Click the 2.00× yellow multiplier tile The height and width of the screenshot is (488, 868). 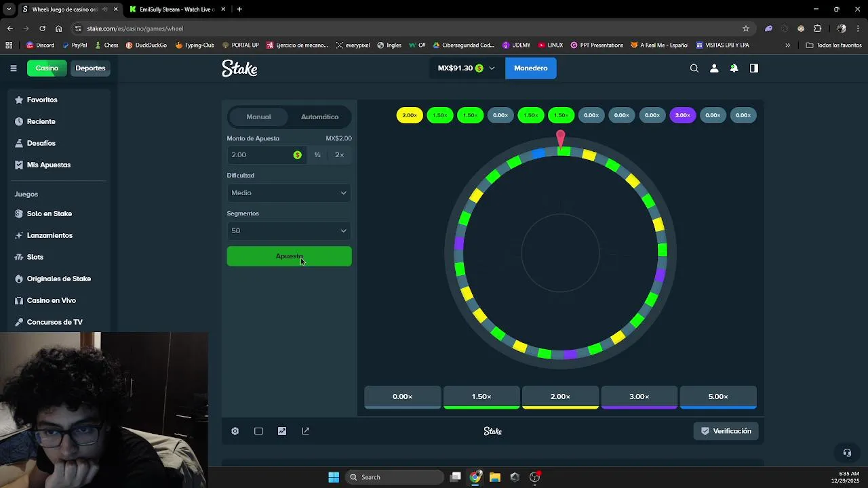pos(560,397)
